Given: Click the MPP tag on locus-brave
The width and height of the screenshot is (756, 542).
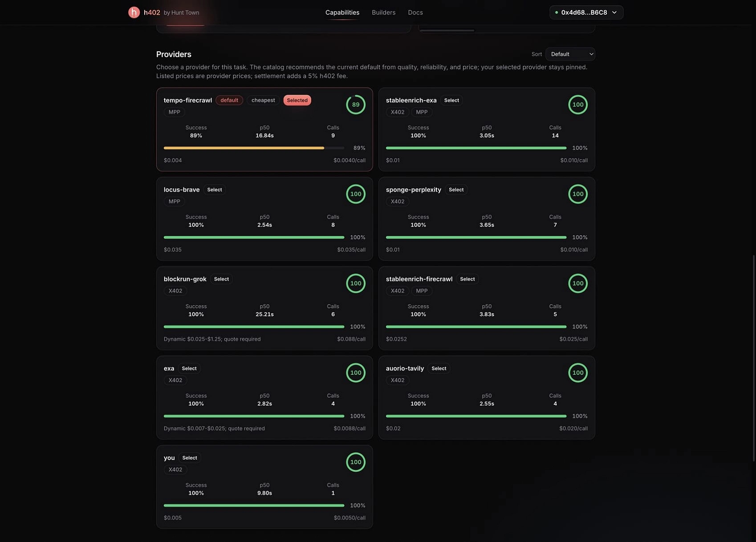Looking at the screenshot, I should click(x=174, y=202).
